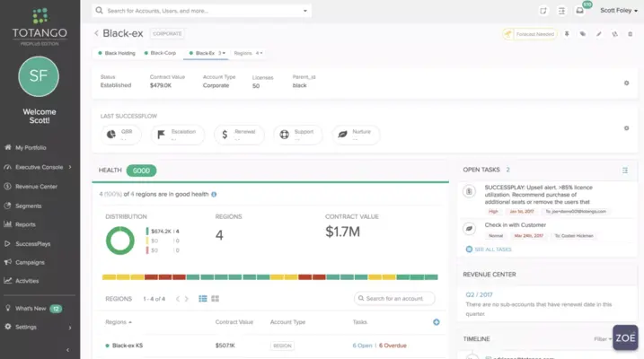
Task: Click the link icon in account header
Action: pyautogui.click(x=614, y=34)
